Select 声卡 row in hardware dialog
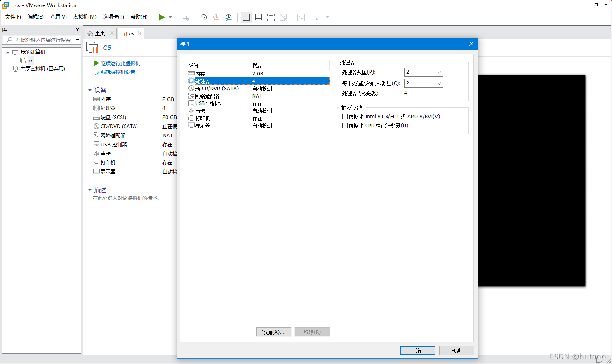The width and height of the screenshot is (612, 364). [x=258, y=110]
